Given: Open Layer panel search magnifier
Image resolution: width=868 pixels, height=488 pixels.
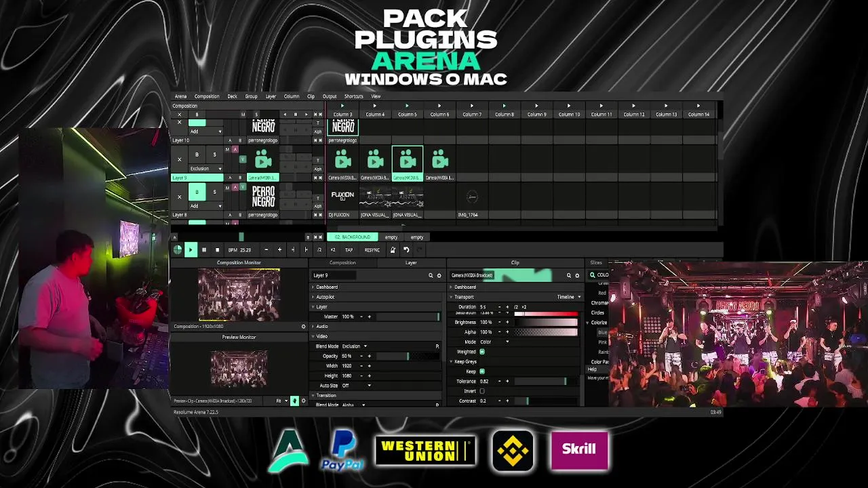Looking at the screenshot, I should point(431,275).
